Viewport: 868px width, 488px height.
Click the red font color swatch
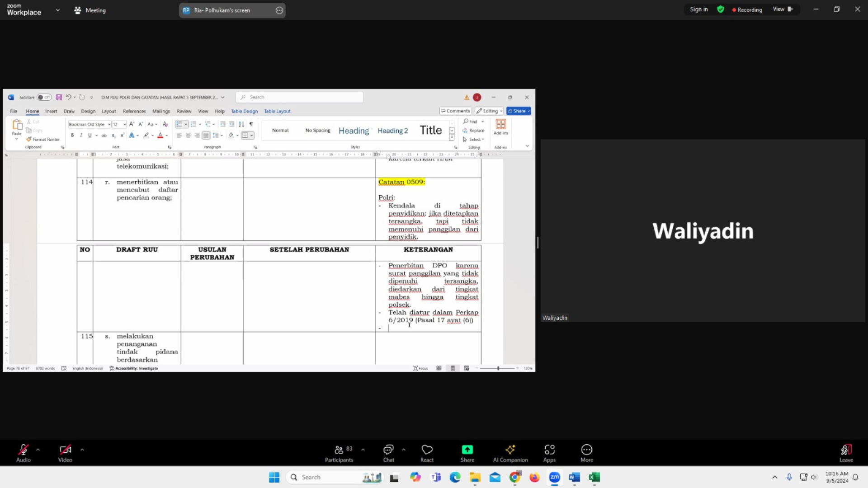tap(160, 135)
